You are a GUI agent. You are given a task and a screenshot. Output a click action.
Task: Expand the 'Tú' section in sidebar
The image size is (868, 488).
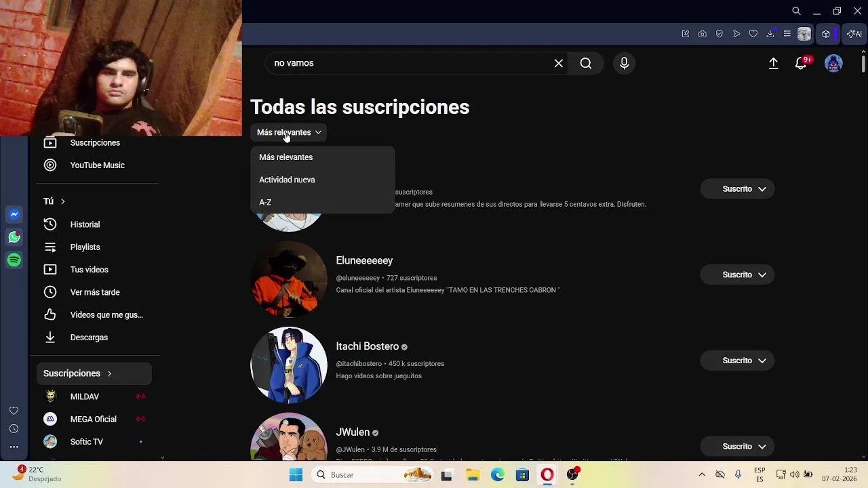point(54,201)
